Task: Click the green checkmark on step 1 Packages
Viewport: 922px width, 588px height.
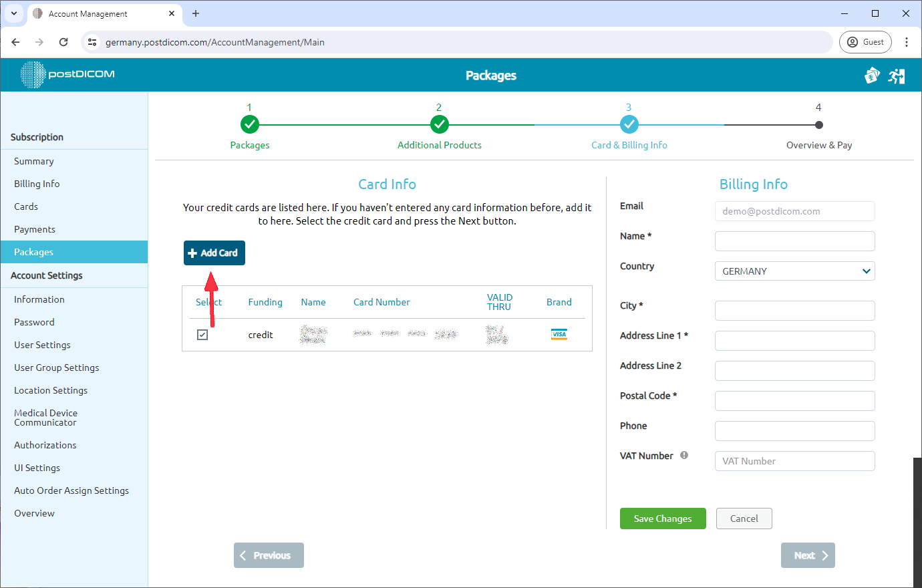Action: (249, 124)
